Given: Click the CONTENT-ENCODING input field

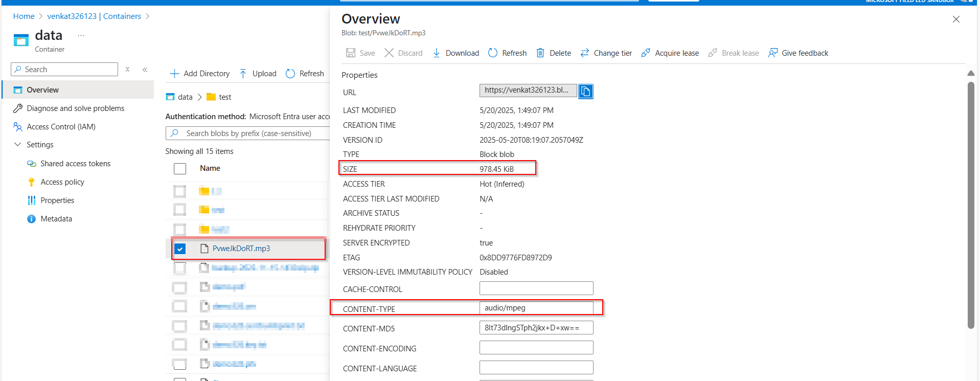Looking at the screenshot, I should click(x=536, y=348).
